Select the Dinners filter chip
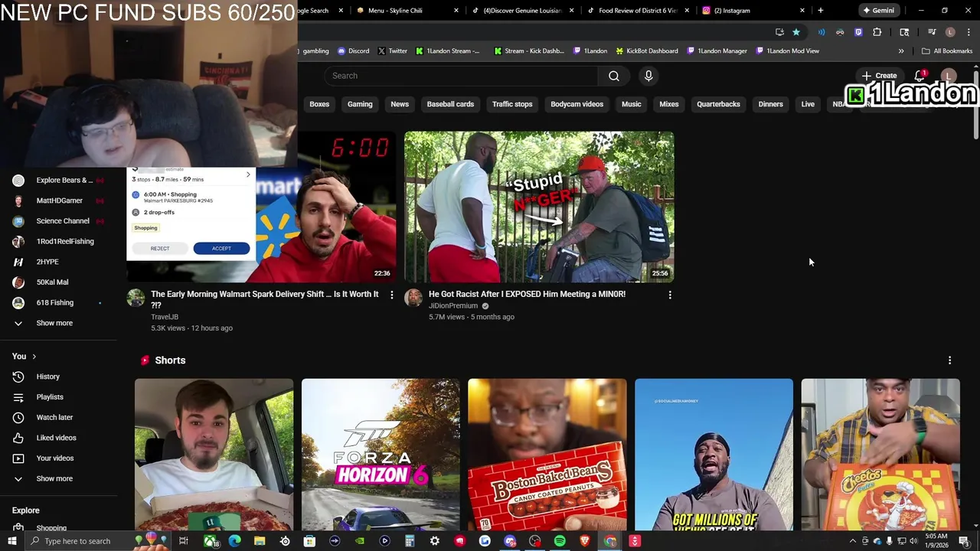The height and width of the screenshot is (551, 980). (x=770, y=104)
